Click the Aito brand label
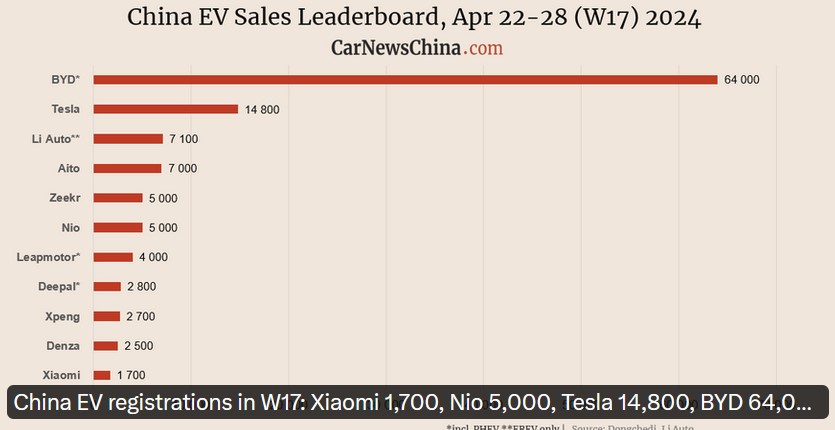This screenshot has height=430, width=835. [x=69, y=168]
